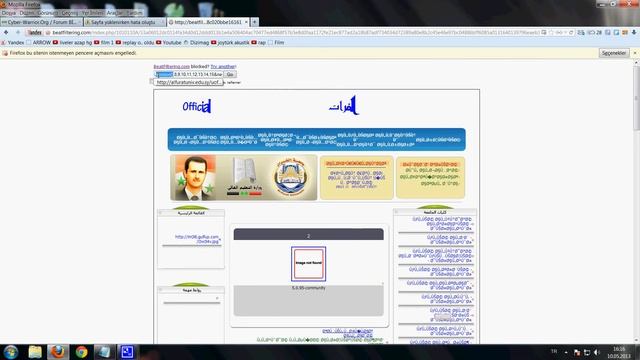
Task: Open the Film bookmark
Action: [x=276, y=42]
